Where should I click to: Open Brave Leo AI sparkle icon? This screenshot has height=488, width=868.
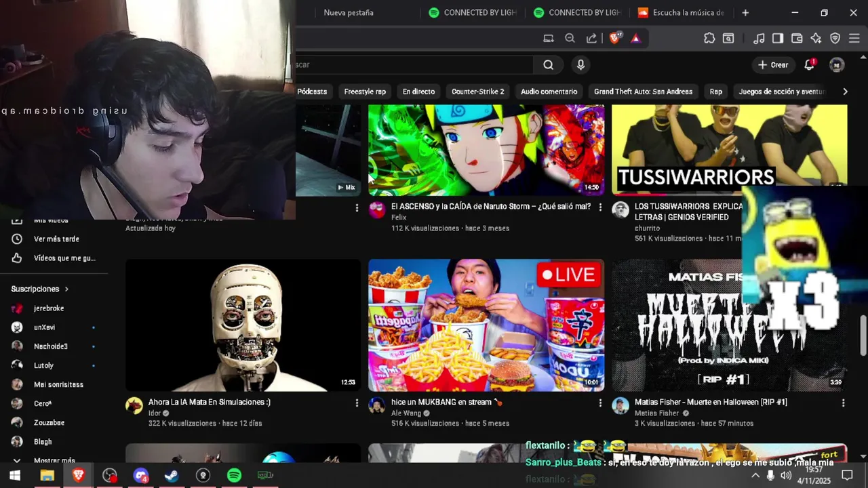pyautogui.click(x=816, y=39)
